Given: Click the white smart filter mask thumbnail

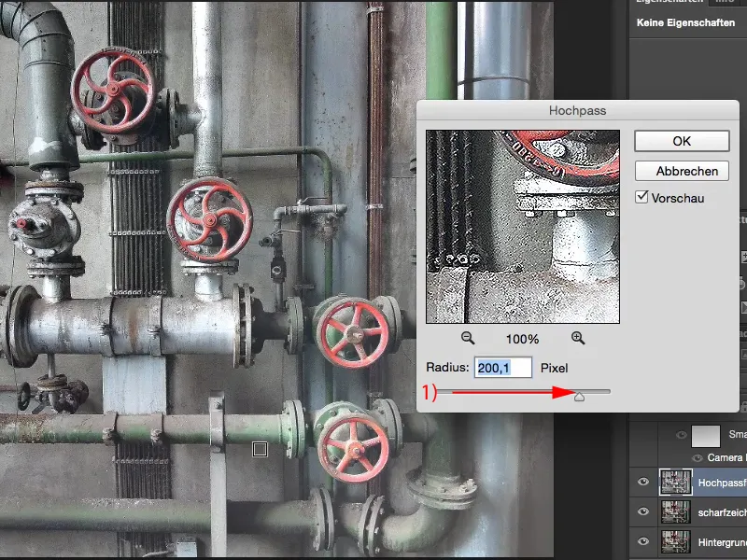Looking at the screenshot, I should click(x=706, y=436).
